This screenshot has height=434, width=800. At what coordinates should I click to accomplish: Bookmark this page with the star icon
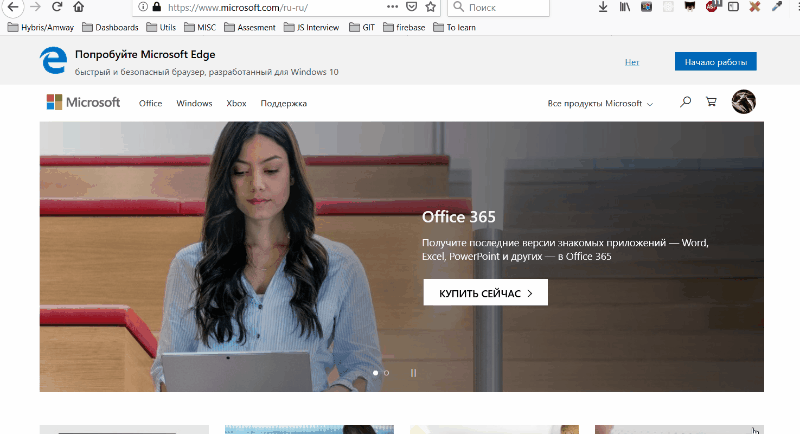coord(431,7)
